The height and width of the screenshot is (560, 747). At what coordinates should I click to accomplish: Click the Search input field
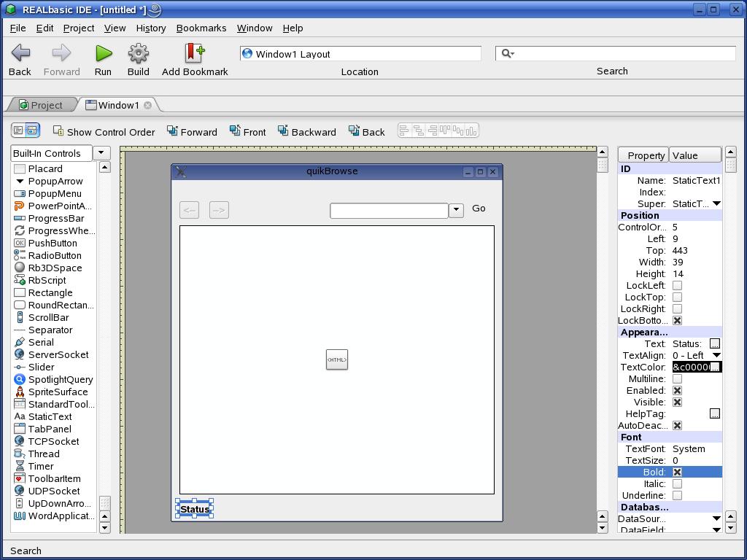[616, 53]
